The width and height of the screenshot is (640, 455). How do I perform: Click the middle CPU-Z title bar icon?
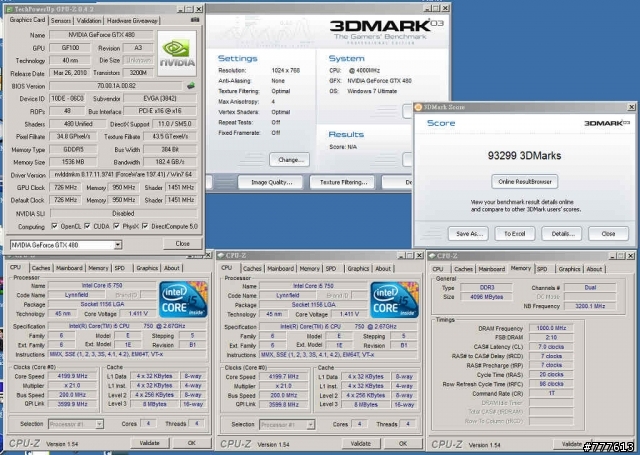tap(221, 255)
